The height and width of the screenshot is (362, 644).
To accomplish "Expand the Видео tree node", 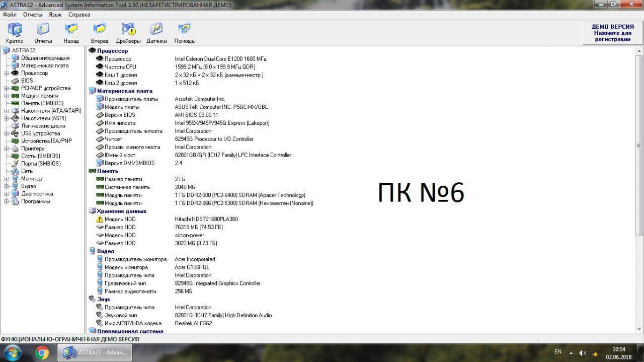I will click(6, 186).
